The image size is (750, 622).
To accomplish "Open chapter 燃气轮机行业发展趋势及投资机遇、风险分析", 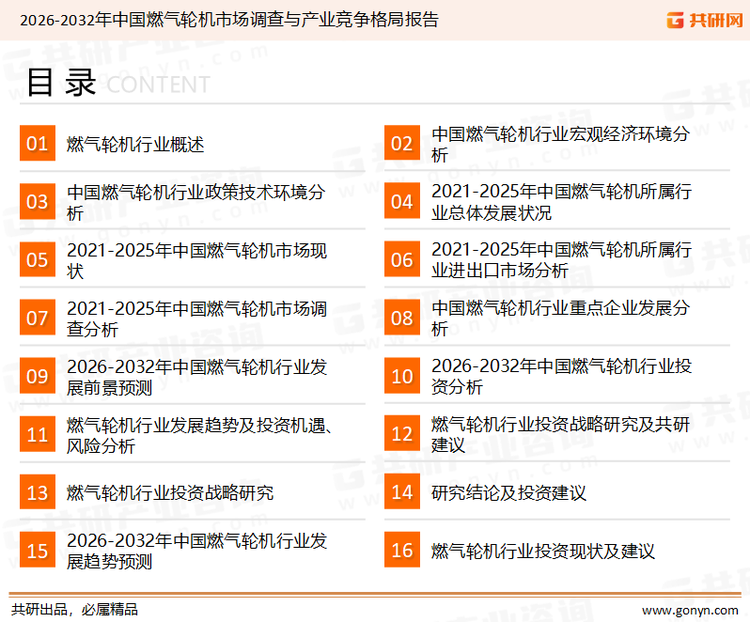I will 199,435.
